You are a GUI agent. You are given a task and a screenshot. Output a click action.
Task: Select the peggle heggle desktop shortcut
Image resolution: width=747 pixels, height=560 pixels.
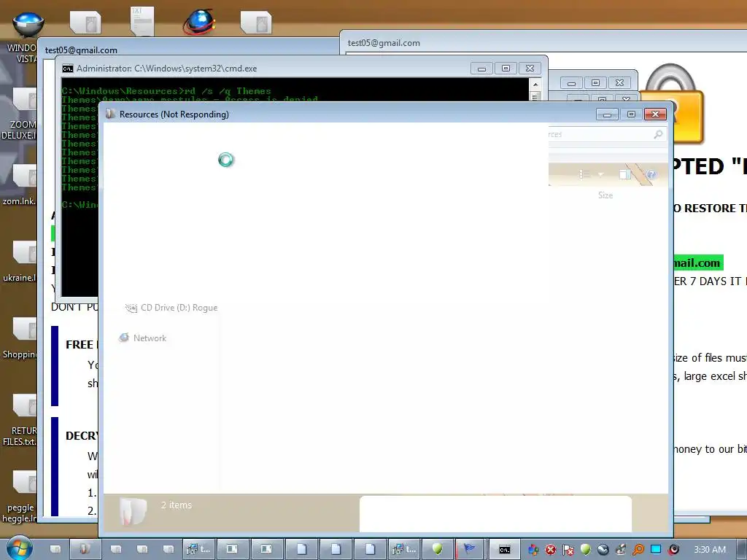19,497
